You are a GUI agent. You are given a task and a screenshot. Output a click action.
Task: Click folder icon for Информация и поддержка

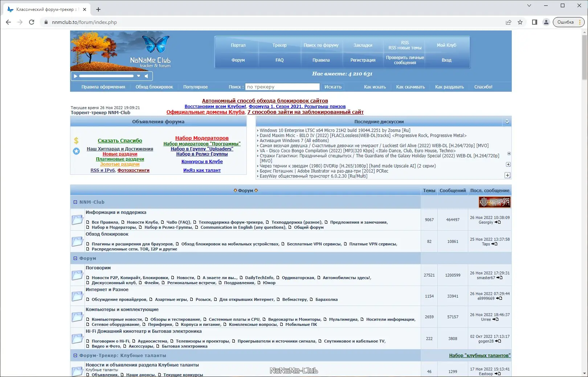77,220
